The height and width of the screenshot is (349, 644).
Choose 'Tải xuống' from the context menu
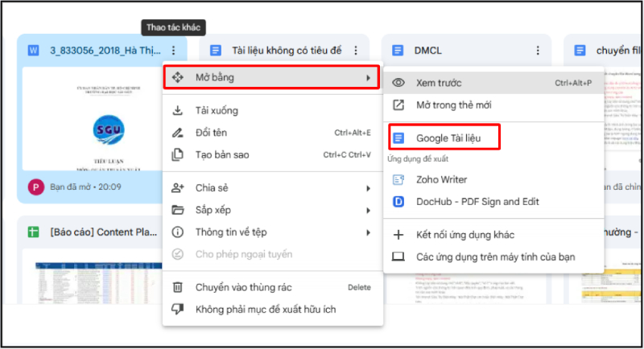273,110
